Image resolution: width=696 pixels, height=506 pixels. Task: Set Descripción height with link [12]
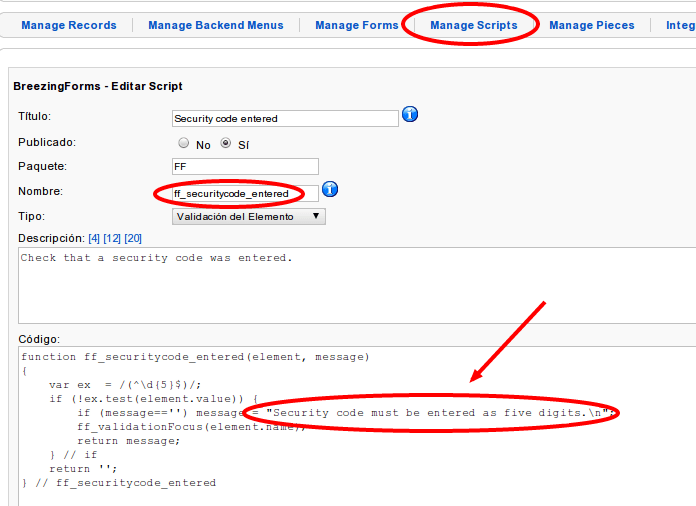(x=112, y=238)
